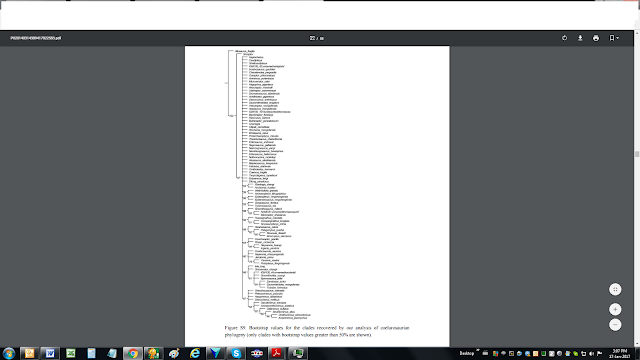Fit the page to the window
640x360 pixels.
click(x=615, y=289)
